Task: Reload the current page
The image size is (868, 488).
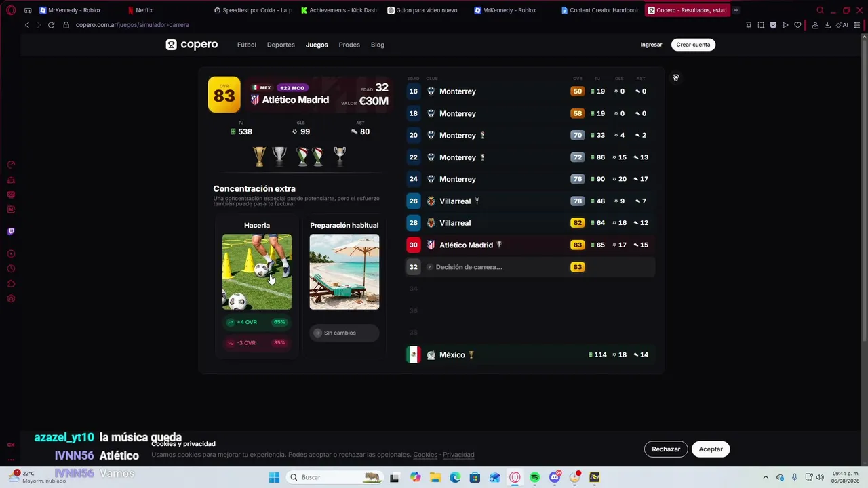Action: pyautogui.click(x=51, y=25)
